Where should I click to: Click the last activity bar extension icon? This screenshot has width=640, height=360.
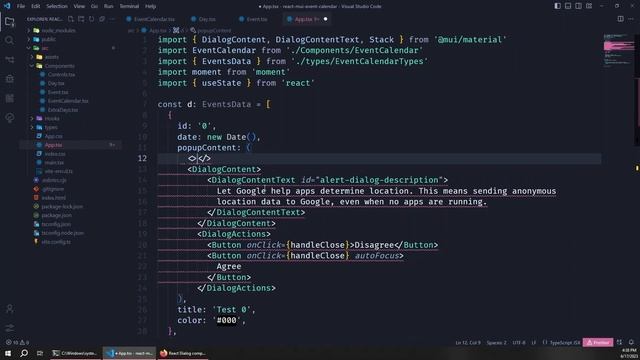pos(9,118)
